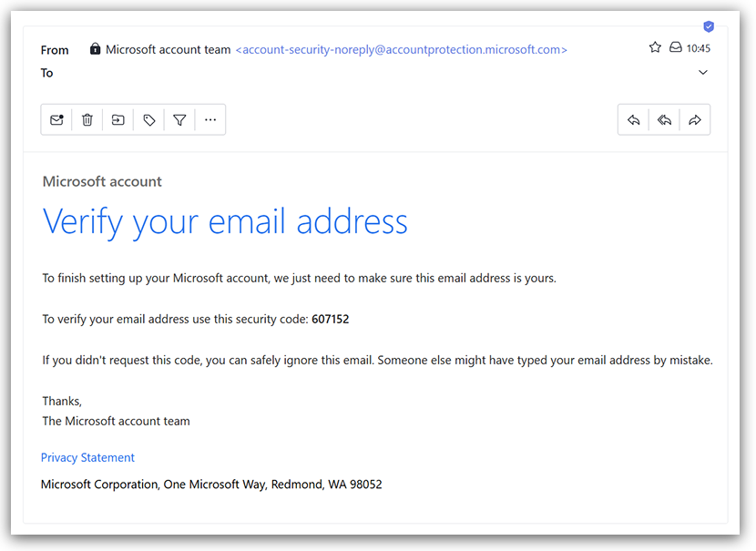
Task: Expand the message details chevron
Action: click(x=703, y=73)
